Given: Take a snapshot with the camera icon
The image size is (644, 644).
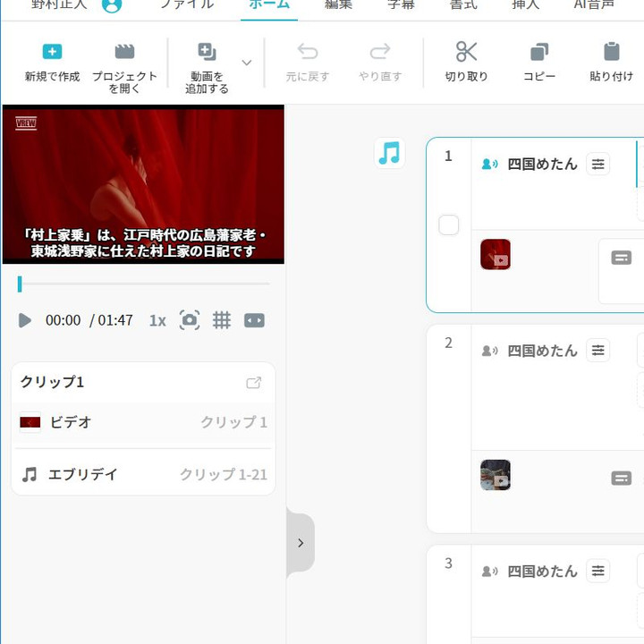Looking at the screenshot, I should click(x=190, y=320).
